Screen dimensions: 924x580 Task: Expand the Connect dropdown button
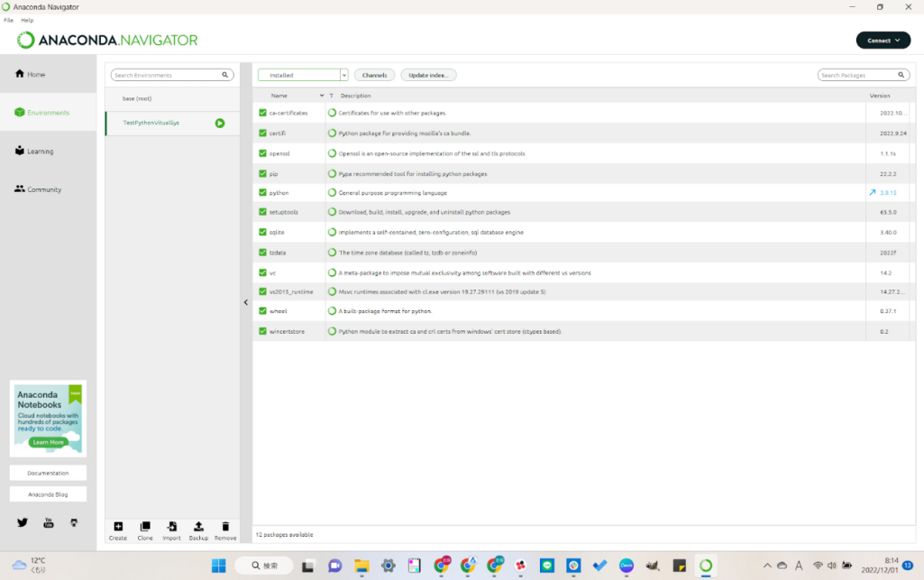883,40
